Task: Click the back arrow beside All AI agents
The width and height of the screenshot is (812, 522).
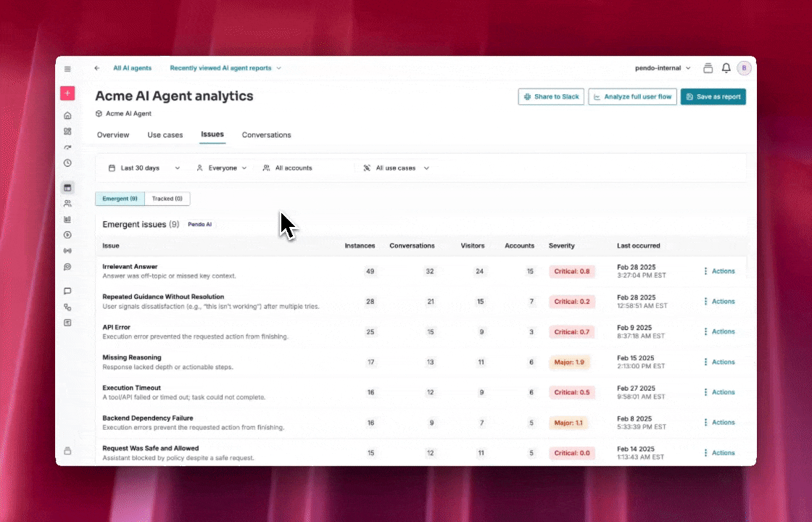Action: click(x=97, y=68)
